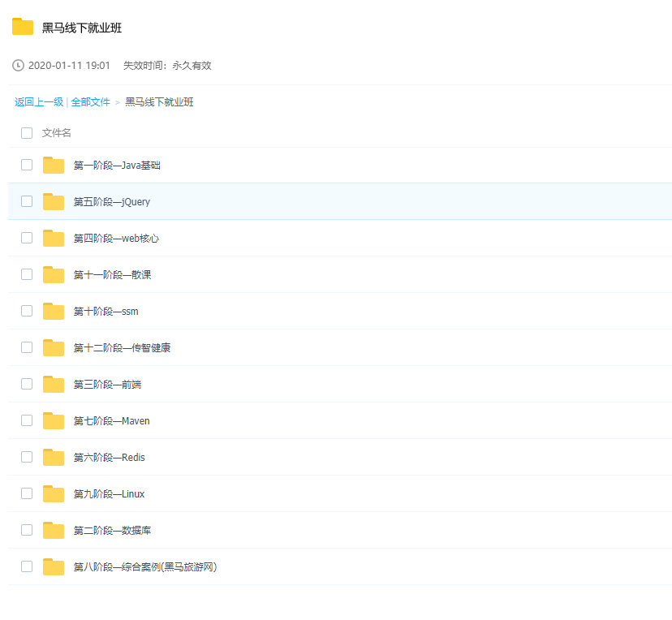Open the 全部文件 breadcrumb link
672x620 pixels.
[90, 102]
